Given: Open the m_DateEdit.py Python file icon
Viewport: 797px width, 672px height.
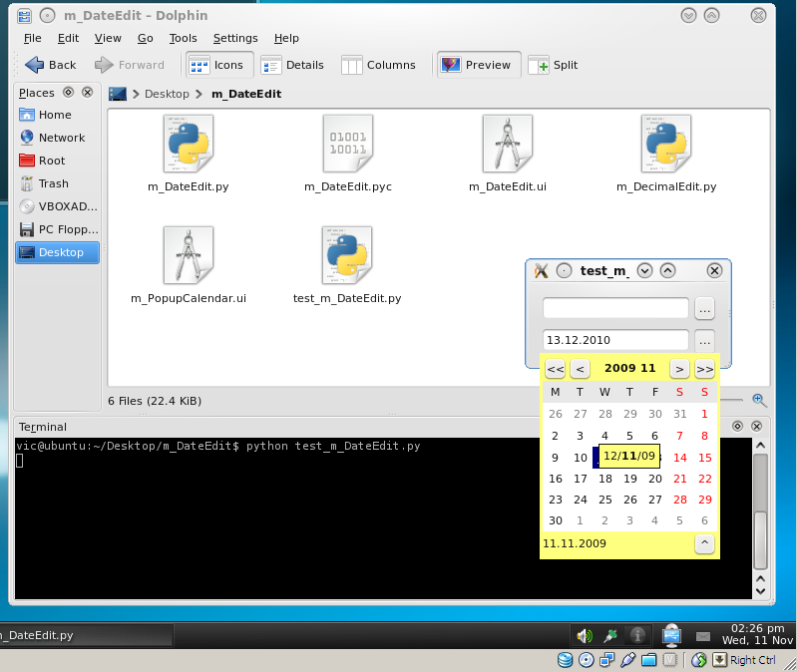Looking at the screenshot, I should [x=188, y=146].
